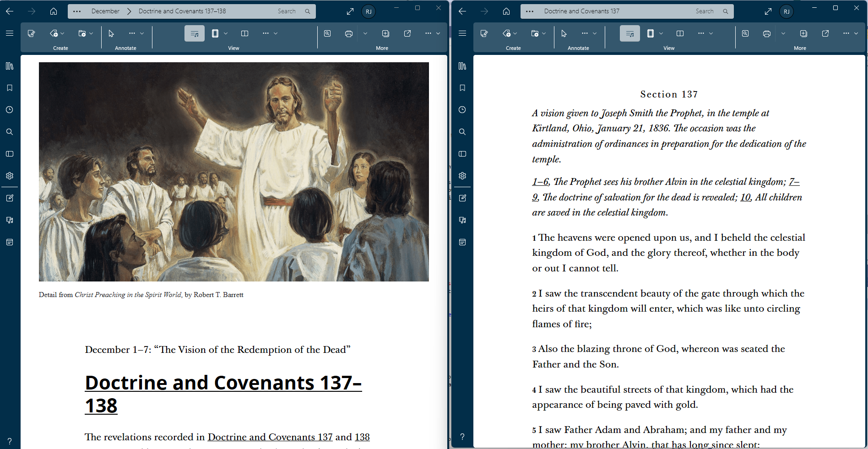Follow the 138 link in the paragraph
This screenshot has width=868, height=449.
(x=362, y=437)
